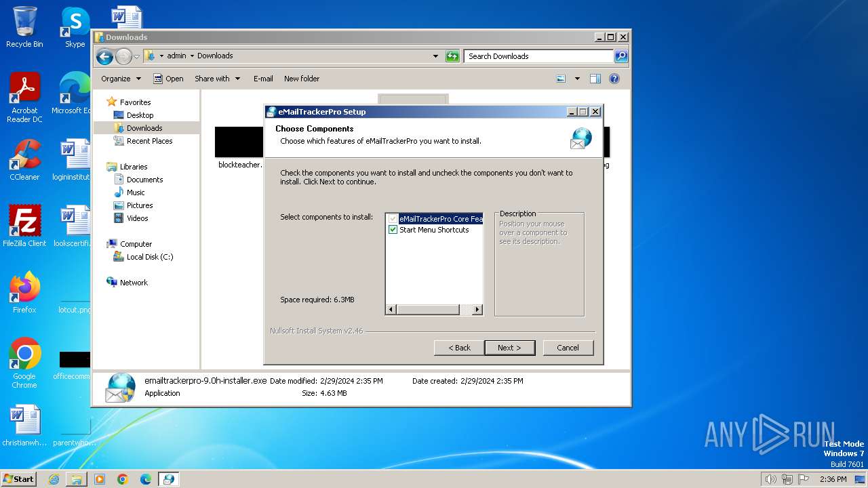Click the address bar previous locations dropdown
The width and height of the screenshot is (868, 488).
(435, 56)
